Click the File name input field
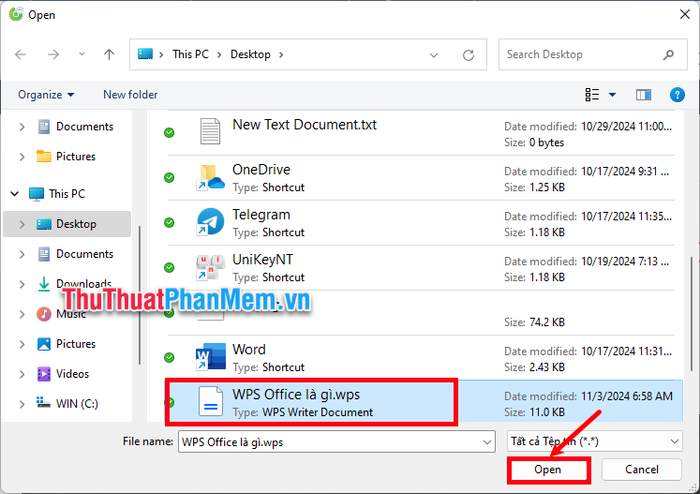700x494 pixels. point(337,442)
